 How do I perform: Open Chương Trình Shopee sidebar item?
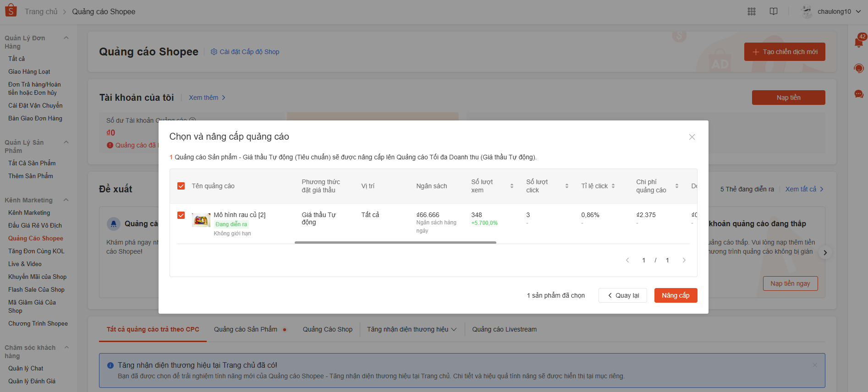click(x=38, y=323)
